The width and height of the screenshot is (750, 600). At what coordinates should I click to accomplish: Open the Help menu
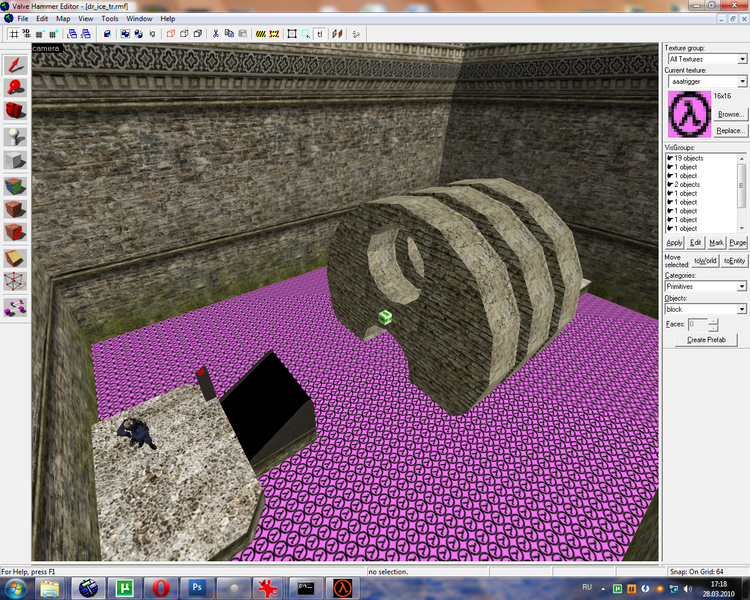(x=167, y=19)
